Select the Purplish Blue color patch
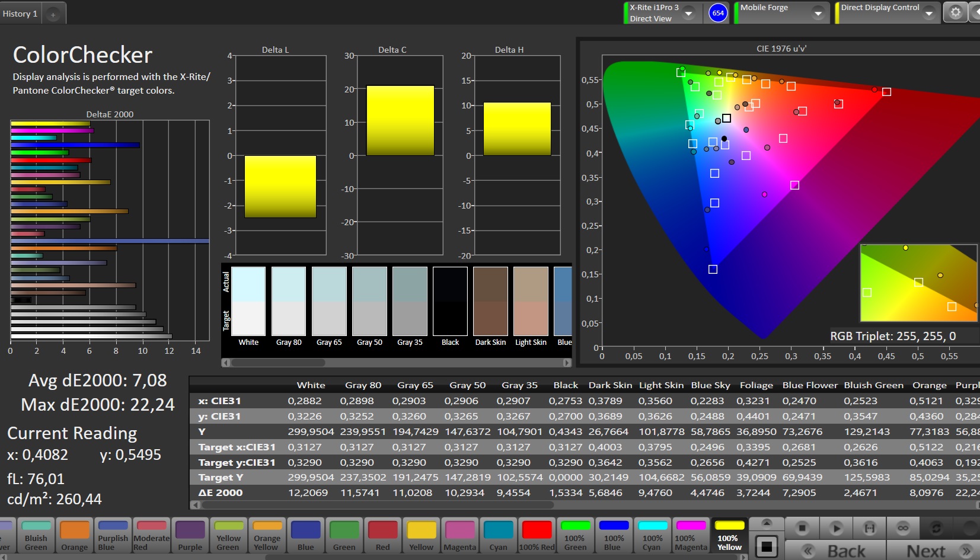The width and height of the screenshot is (980, 560). (113, 536)
